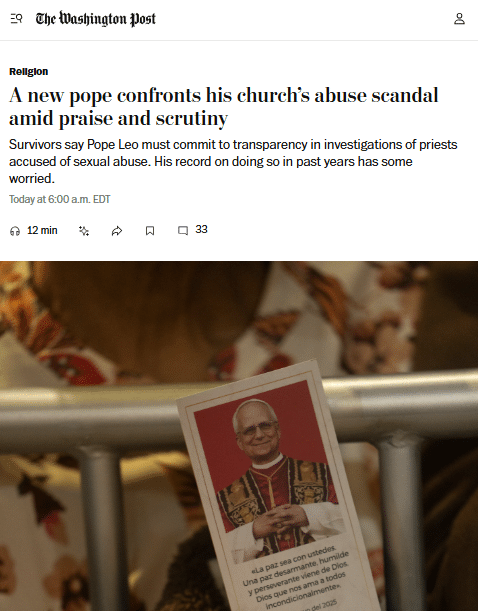Image resolution: width=478 pixels, height=611 pixels.
Task: Save article using the bookmark icon
Action: (150, 231)
